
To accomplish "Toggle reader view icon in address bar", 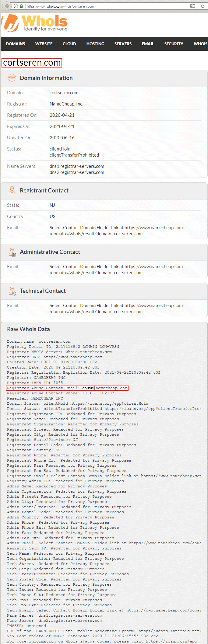I will [x=192, y=6].
